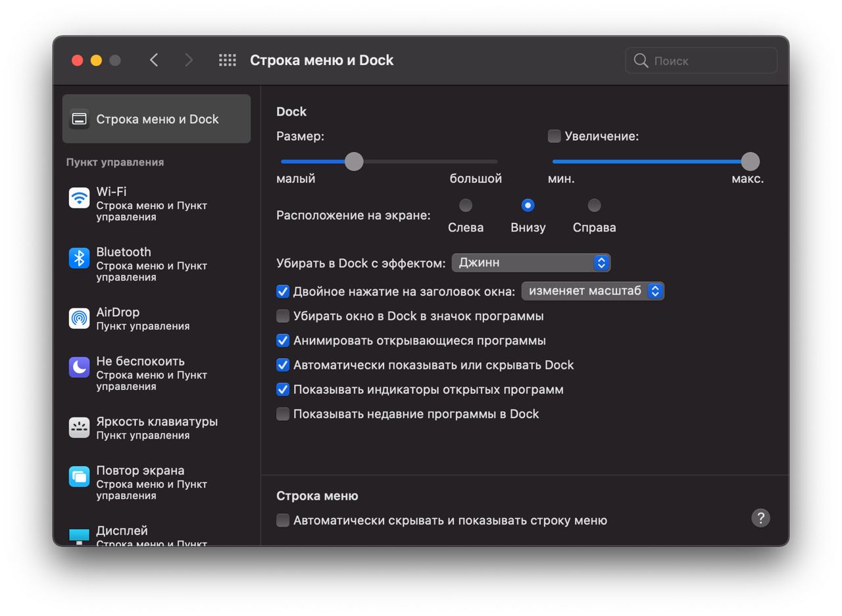842x616 pixels.
Task: Click the keyboard brightness icon
Action: [x=79, y=428]
